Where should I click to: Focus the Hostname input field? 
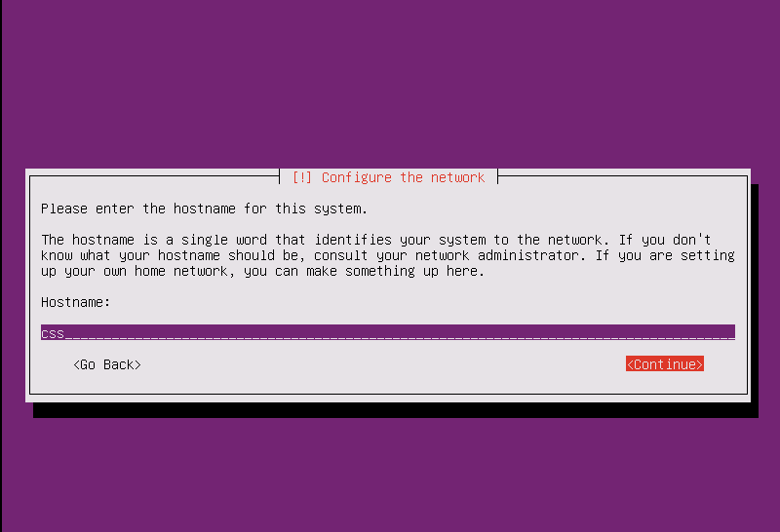coord(388,332)
